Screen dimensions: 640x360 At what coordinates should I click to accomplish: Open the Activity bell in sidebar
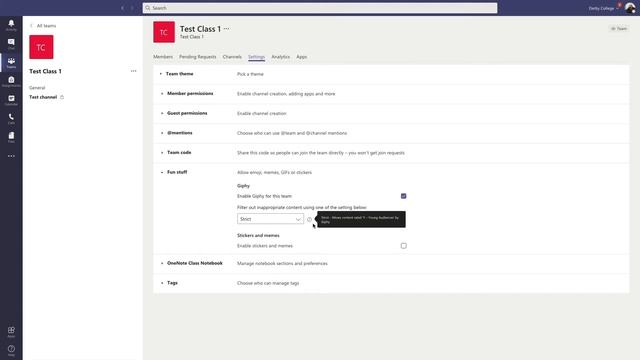coord(11,25)
